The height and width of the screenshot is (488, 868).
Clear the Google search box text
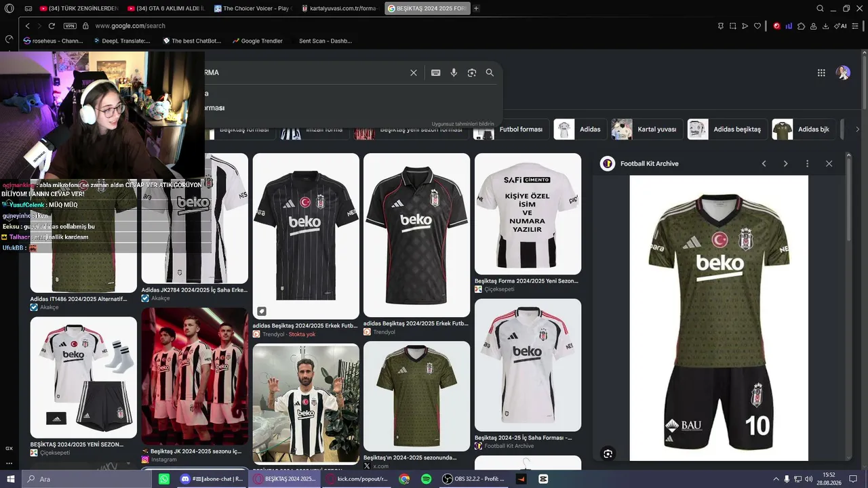coord(414,73)
